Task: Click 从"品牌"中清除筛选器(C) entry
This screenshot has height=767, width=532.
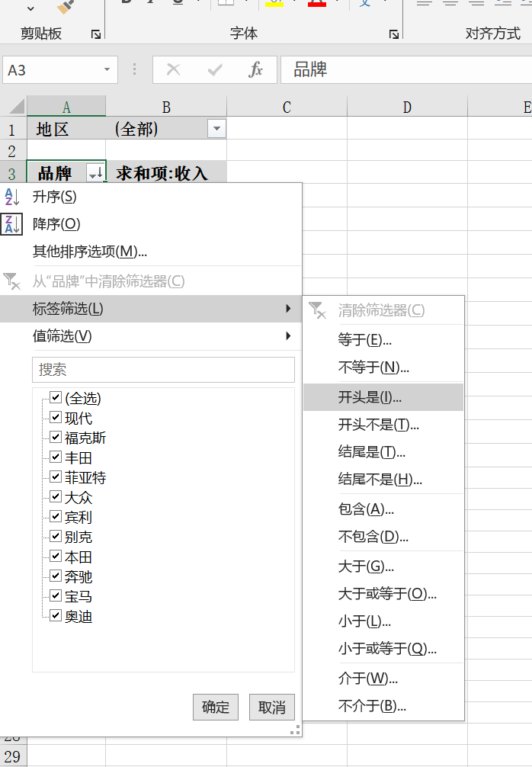Action: (x=151, y=281)
